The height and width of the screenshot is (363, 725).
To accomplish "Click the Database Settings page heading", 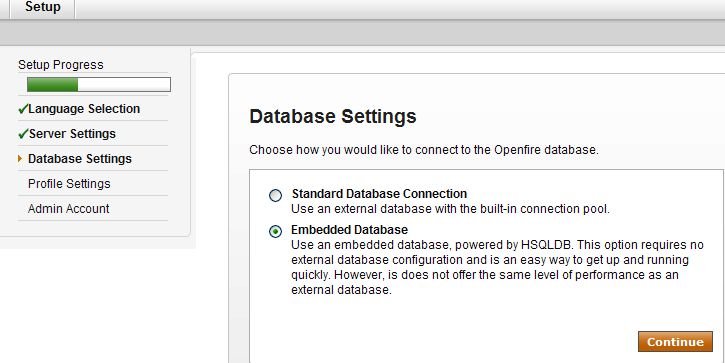I will 332,116.
